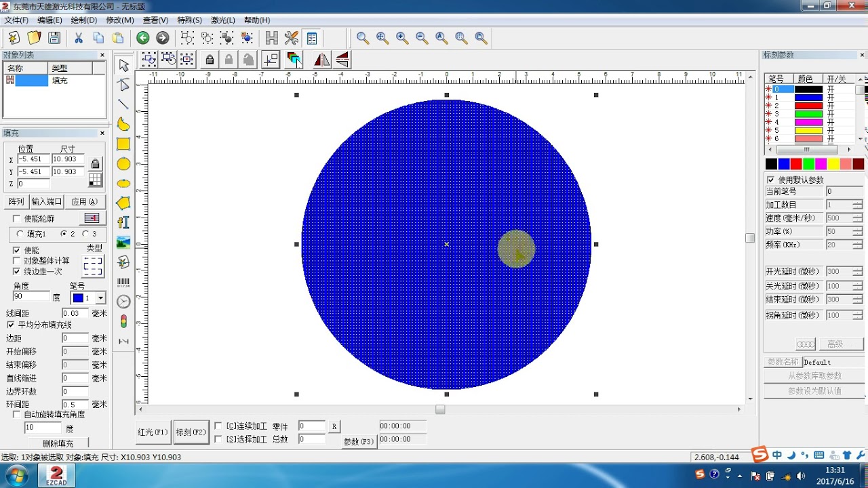868x488 pixels.
Task: Click the Put to origin icon
Action: tap(271, 60)
